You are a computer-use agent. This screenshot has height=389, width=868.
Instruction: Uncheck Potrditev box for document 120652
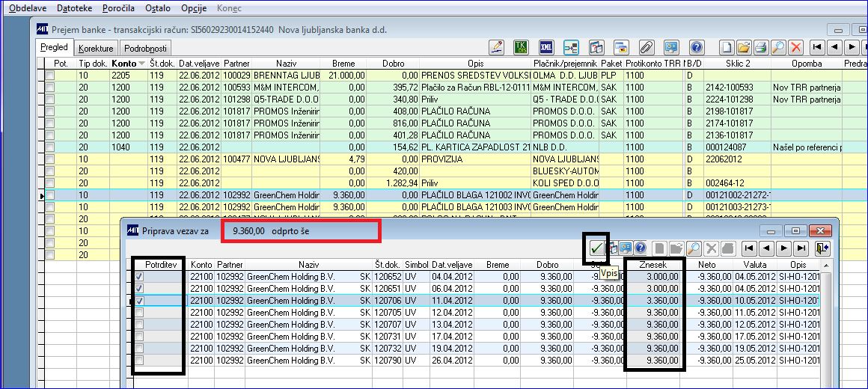pyautogui.click(x=140, y=277)
